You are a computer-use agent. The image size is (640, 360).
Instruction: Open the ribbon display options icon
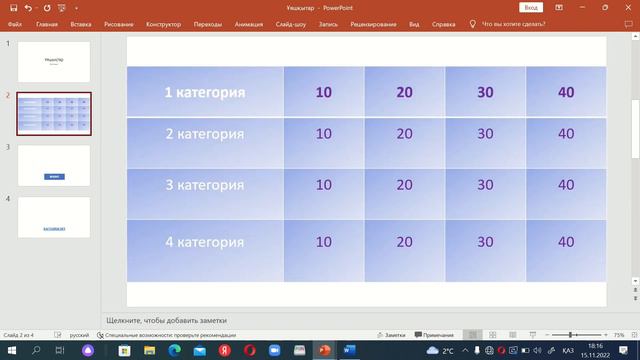pos(559,8)
